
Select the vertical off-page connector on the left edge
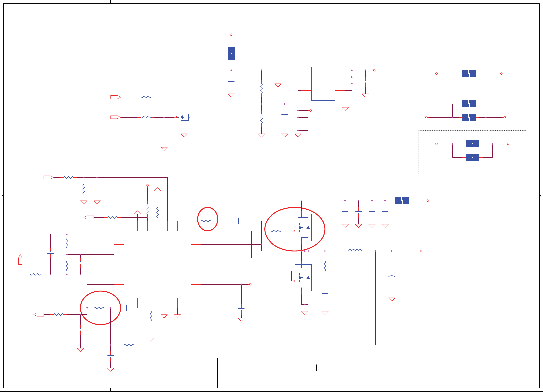click(x=20, y=260)
